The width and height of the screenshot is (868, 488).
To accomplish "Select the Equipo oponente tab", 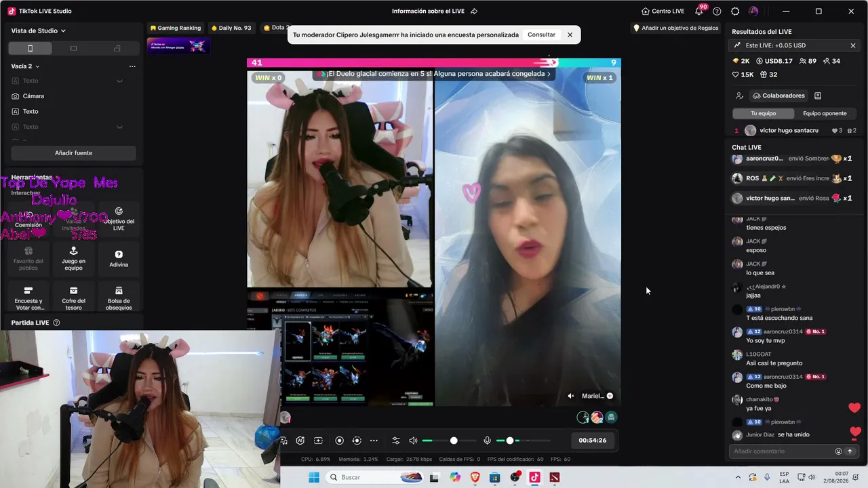I will click(825, 113).
